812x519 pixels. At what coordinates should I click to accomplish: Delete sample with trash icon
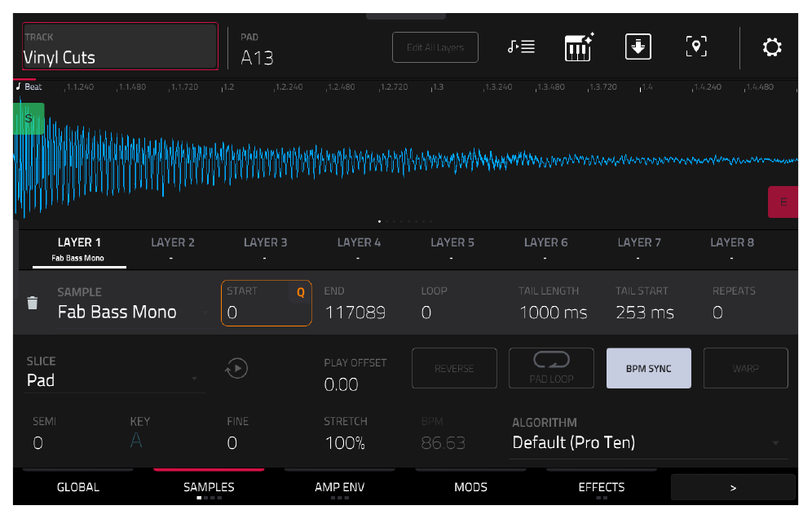pyautogui.click(x=33, y=303)
